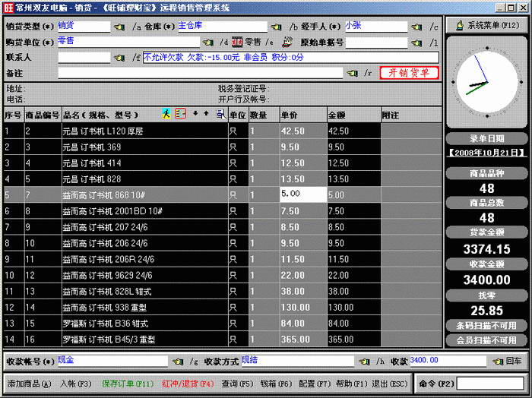
Task: Click the hand icon beside 原始单据号 field
Action: (416, 43)
